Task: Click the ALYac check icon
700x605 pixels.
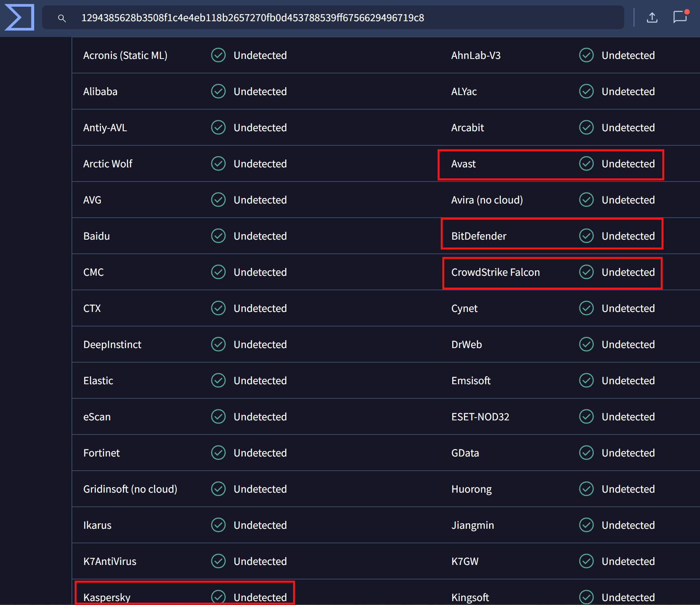Action: tap(586, 92)
